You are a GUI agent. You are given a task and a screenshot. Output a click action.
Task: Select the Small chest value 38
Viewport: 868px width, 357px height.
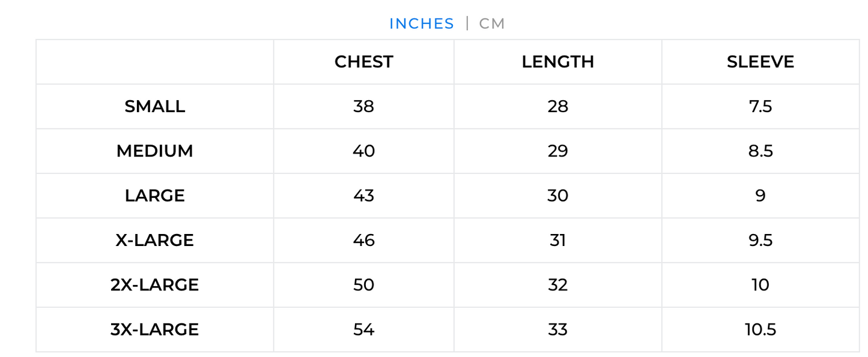click(x=363, y=106)
